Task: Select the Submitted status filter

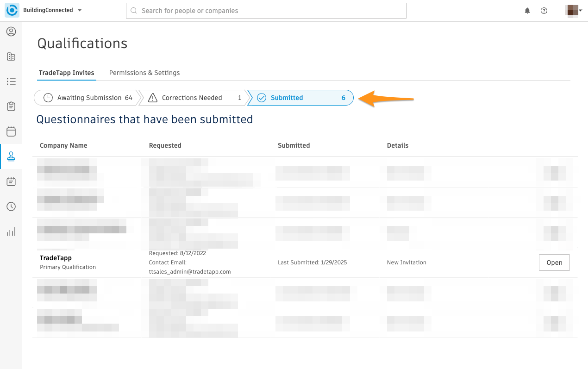Action: tap(300, 98)
